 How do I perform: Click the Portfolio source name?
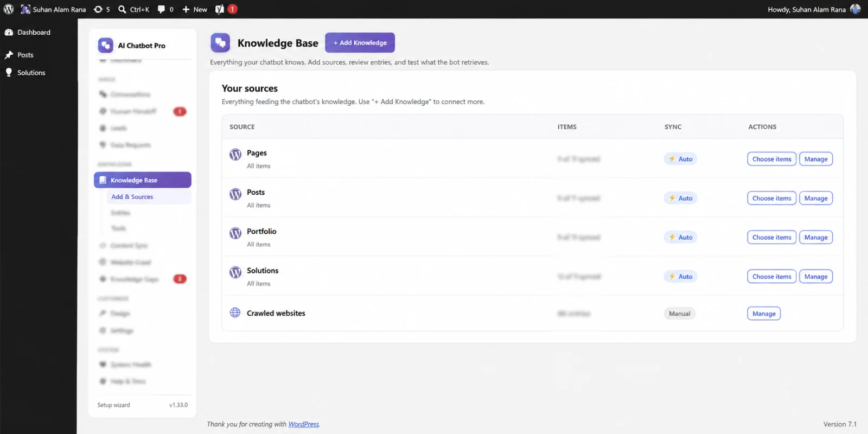(x=261, y=231)
